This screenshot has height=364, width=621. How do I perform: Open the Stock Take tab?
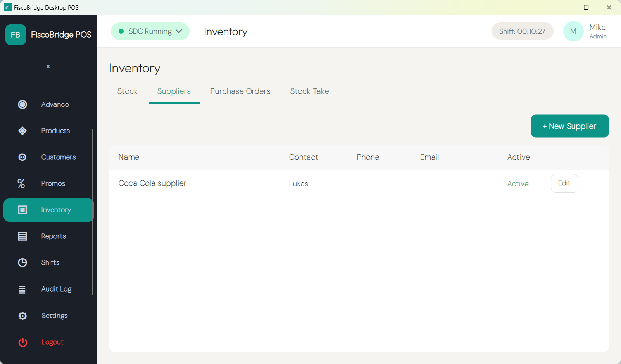coord(309,91)
